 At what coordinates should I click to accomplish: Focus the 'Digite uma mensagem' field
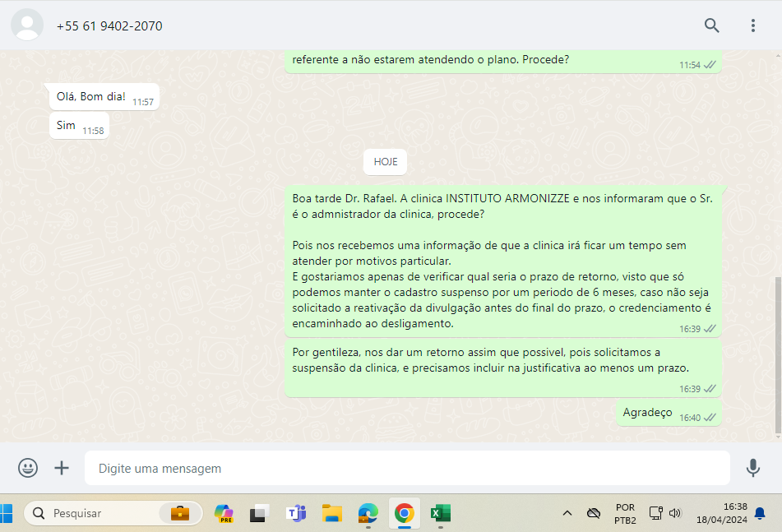(407, 468)
